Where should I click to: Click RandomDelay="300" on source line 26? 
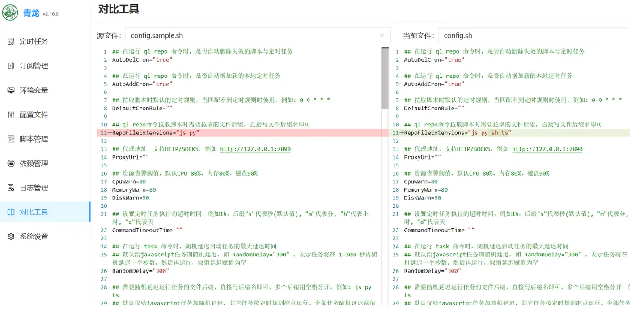pos(140,271)
